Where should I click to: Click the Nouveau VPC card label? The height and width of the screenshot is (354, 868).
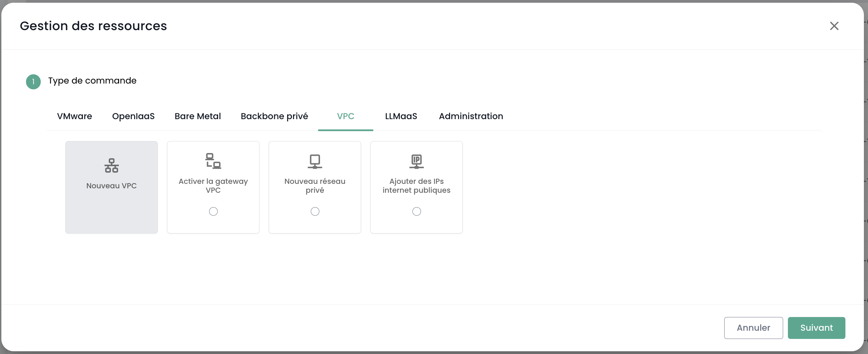click(x=112, y=186)
